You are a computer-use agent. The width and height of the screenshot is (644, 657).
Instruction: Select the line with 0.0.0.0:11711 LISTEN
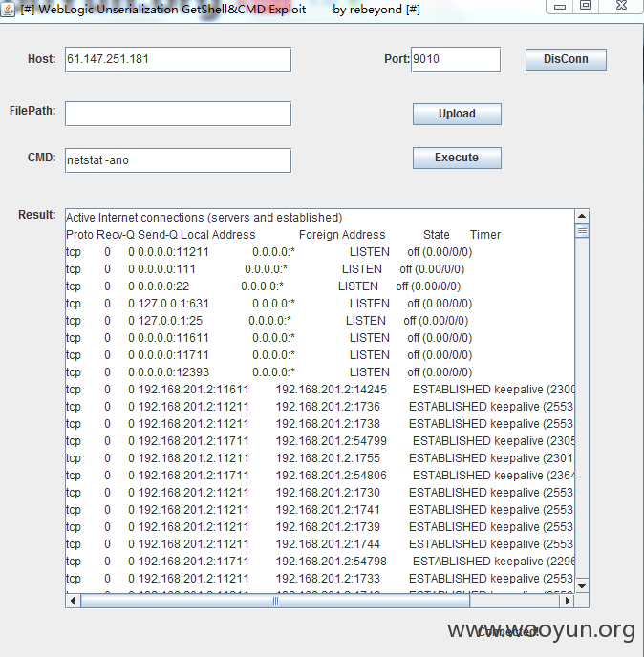pyautogui.click(x=268, y=355)
